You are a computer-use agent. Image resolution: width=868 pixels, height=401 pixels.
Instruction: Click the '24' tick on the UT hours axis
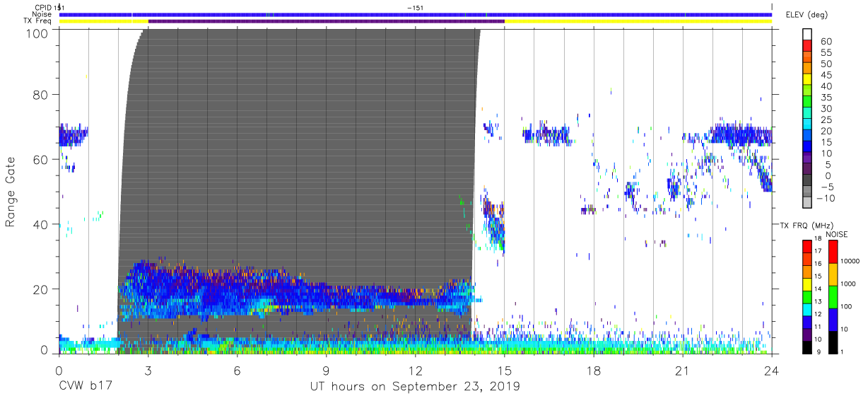pyautogui.click(x=772, y=371)
